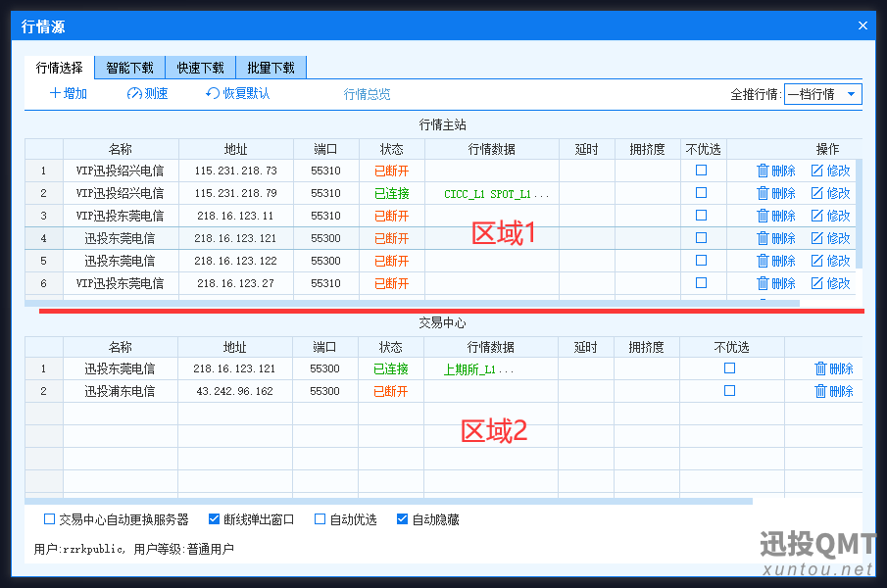Click 交易中心 拥挤度 column header
887x588 pixels.
tap(647, 347)
